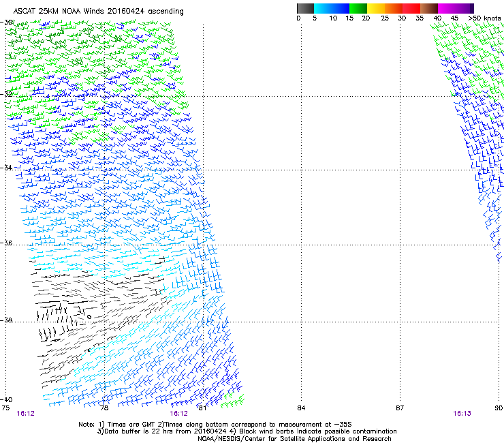Click the legend value '35'
Viewport: 504px width, 443px height.
pyautogui.click(x=420, y=18)
